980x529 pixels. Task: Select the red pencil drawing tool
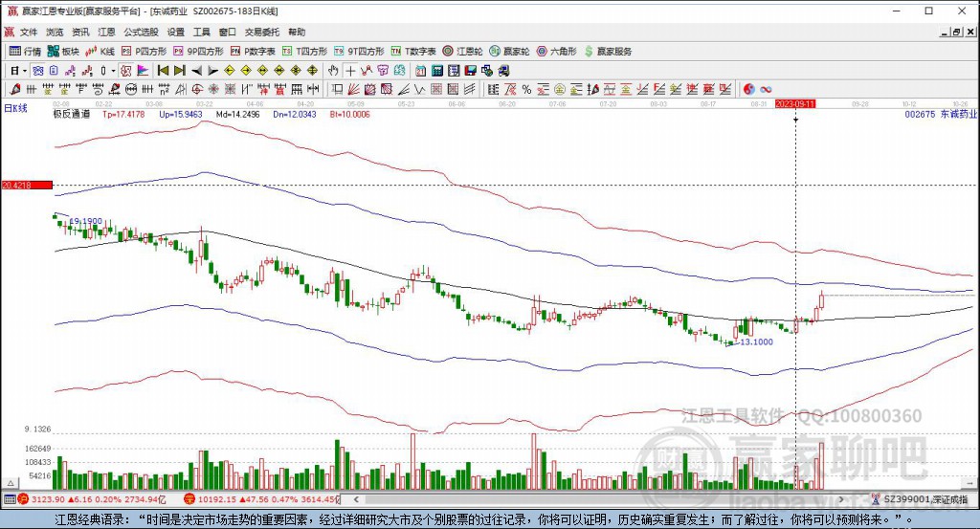point(15,89)
